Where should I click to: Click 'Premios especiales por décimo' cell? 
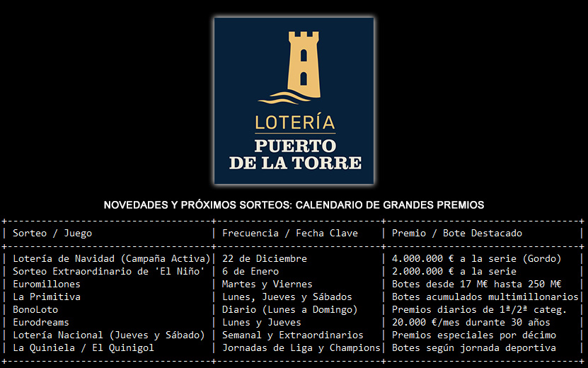point(473,335)
